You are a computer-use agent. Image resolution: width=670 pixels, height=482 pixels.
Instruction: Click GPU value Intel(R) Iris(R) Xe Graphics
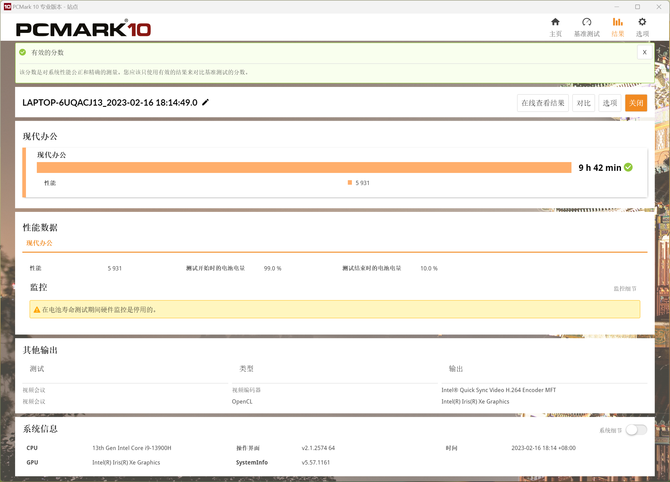click(126, 462)
